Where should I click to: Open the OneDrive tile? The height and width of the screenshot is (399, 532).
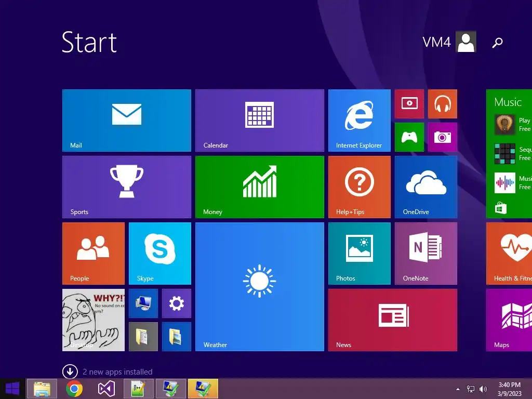click(x=426, y=187)
